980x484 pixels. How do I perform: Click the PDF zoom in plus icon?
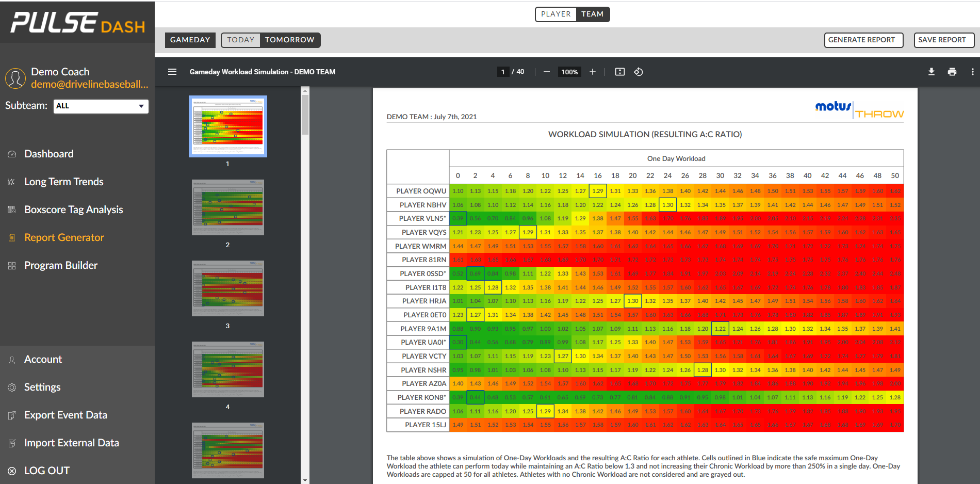(x=593, y=72)
